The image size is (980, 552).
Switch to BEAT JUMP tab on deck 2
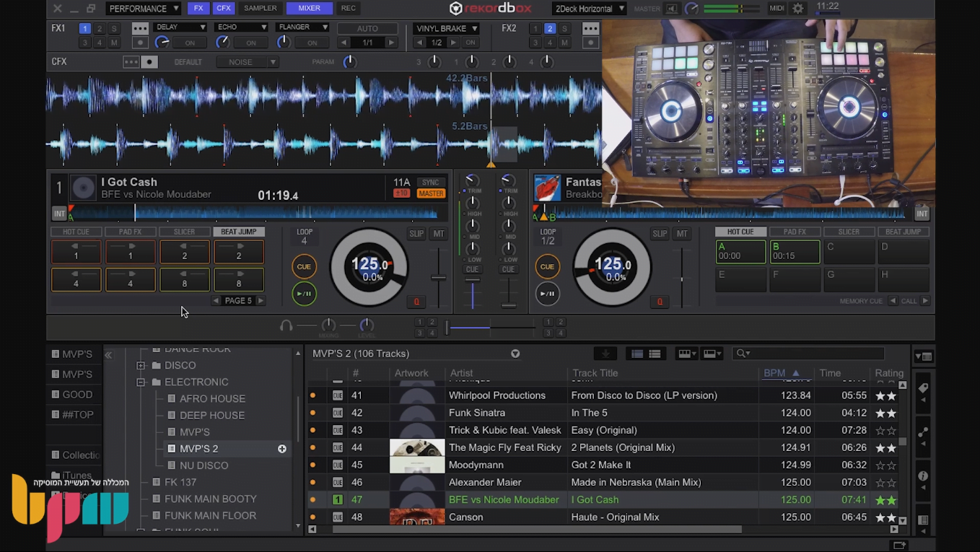click(x=904, y=232)
